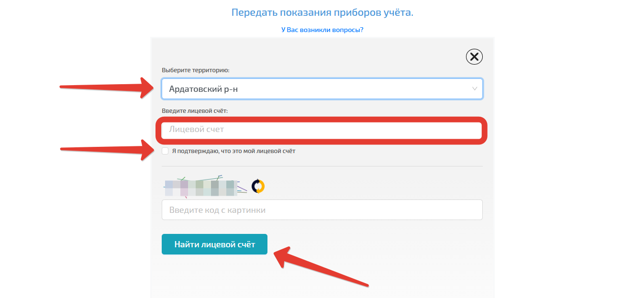The image size is (644, 298).
Task: Click the blurred captcha image
Action: (x=205, y=187)
